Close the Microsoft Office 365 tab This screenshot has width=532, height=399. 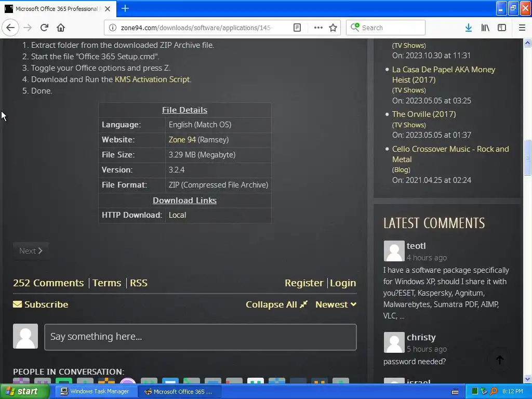[x=108, y=9]
